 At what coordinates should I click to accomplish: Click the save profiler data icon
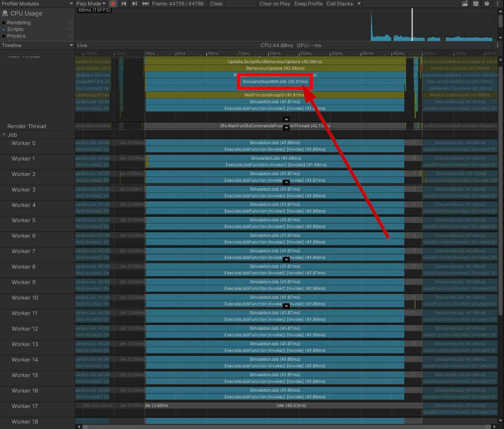tap(476, 4)
